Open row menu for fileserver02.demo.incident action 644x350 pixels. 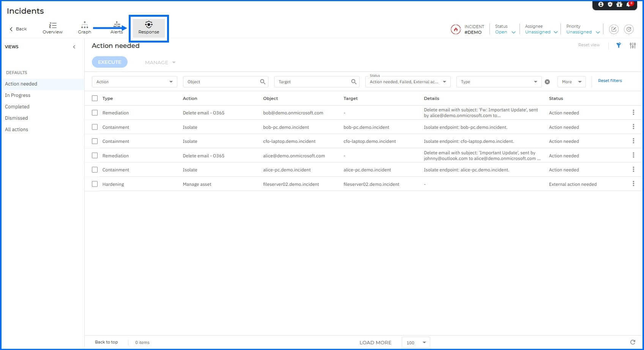tap(633, 184)
